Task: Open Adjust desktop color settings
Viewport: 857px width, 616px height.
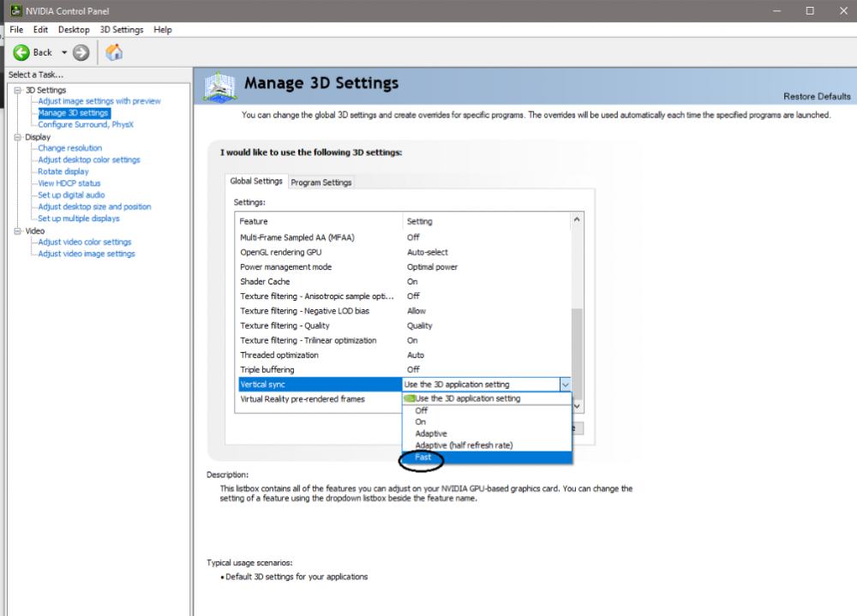Action: pos(89,159)
